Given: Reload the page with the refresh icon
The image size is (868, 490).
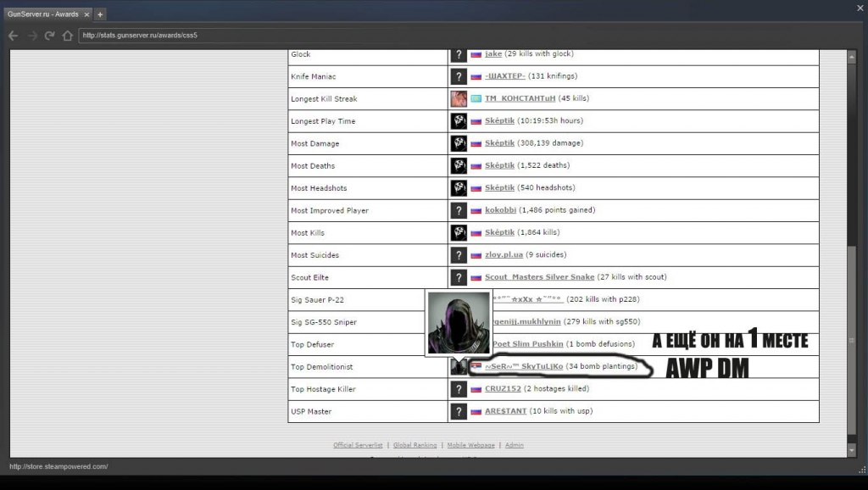Looking at the screenshot, I should point(50,36).
